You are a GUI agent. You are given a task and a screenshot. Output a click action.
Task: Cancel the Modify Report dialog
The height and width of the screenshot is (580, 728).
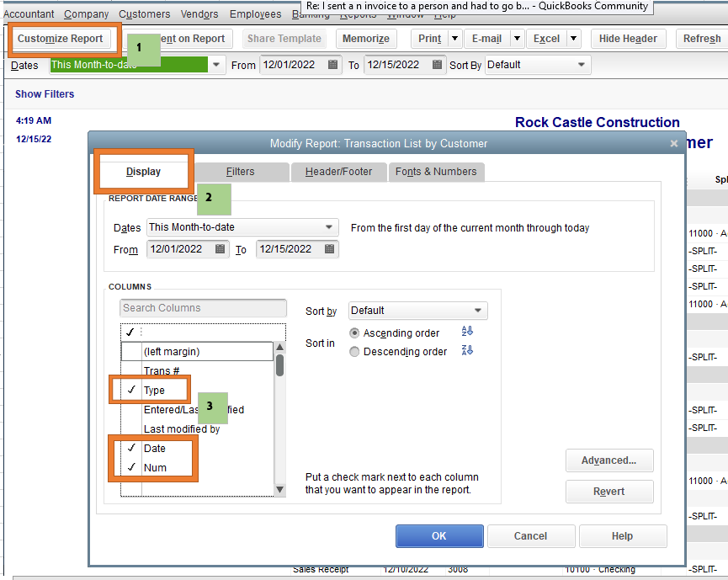tap(531, 536)
